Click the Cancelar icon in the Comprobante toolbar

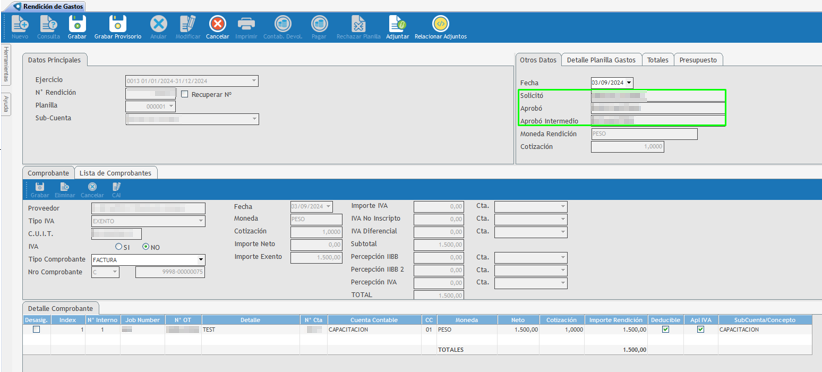[x=92, y=187]
